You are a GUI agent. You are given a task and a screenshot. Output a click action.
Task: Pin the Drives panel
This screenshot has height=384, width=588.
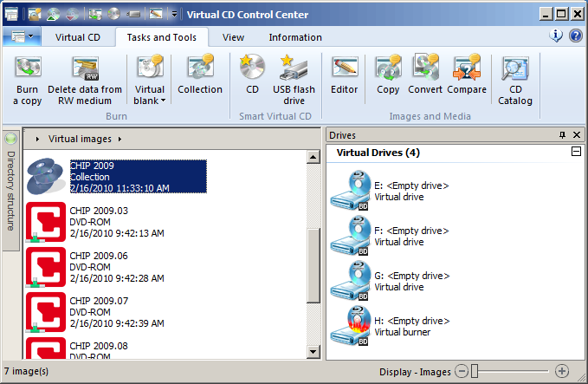tap(562, 135)
